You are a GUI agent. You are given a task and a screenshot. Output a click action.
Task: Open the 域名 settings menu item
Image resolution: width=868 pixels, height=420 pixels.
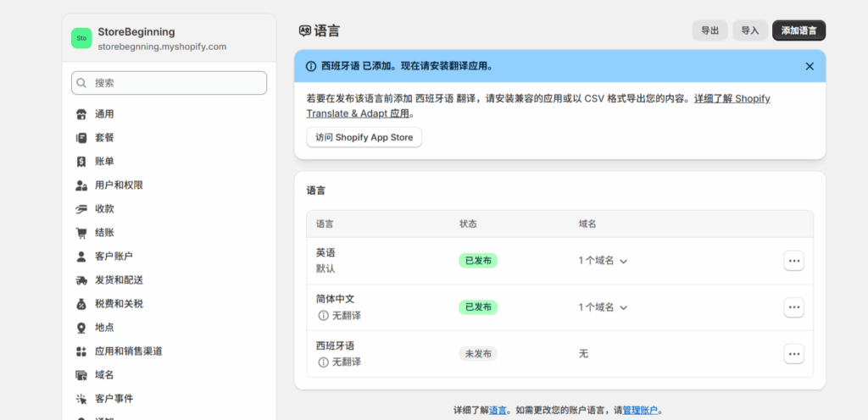(x=104, y=375)
